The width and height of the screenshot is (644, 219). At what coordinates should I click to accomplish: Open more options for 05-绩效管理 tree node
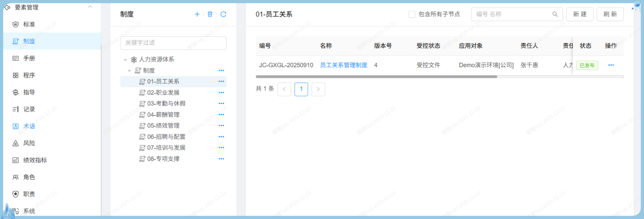click(x=221, y=126)
